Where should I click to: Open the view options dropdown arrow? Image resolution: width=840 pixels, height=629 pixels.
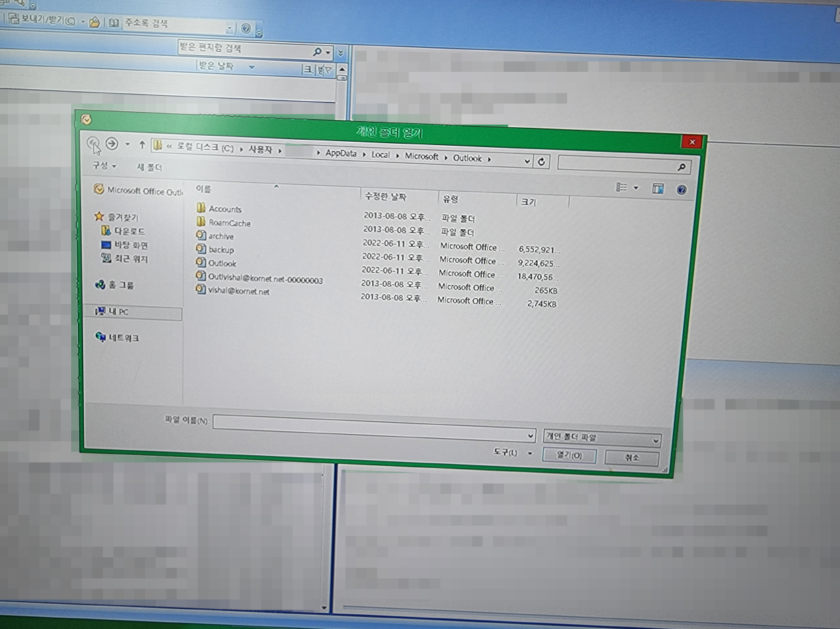pos(636,188)
